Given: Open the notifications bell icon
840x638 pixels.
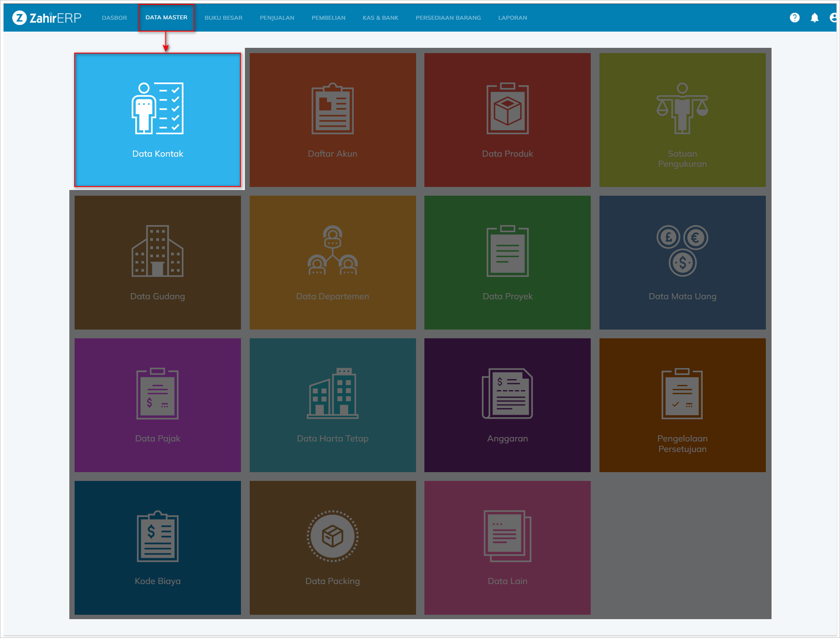Looking at the screenshot, I should coord(815,18).
